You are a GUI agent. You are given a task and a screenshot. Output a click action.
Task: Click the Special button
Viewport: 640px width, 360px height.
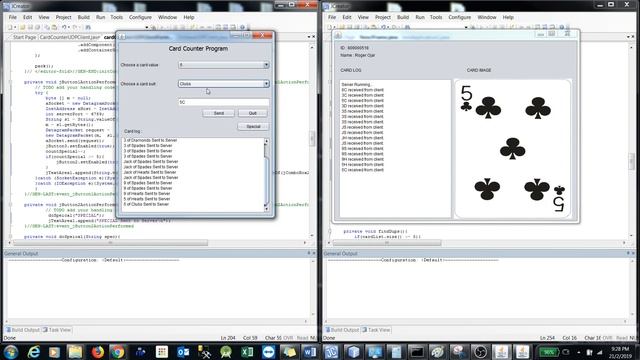click(253, 127)
